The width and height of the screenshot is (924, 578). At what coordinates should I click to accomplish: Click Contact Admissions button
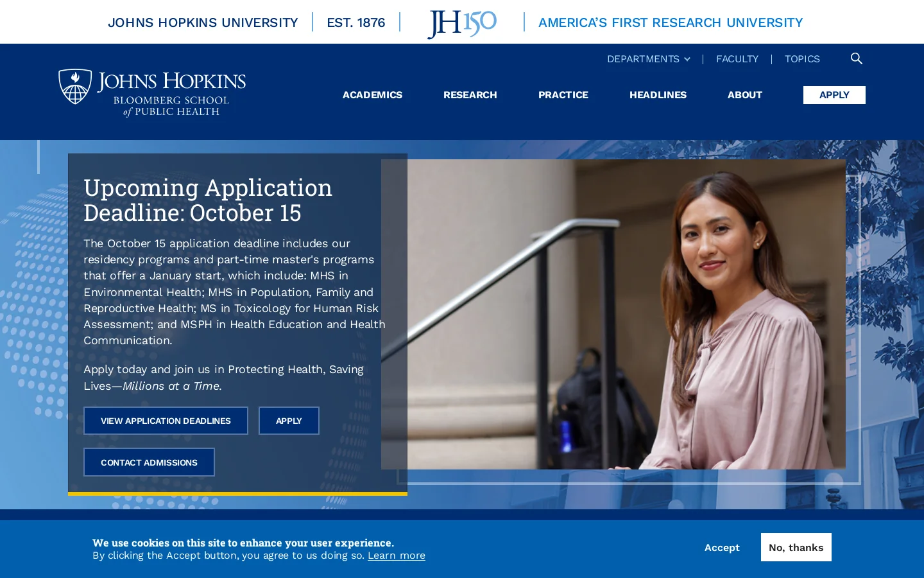(149, 462)
